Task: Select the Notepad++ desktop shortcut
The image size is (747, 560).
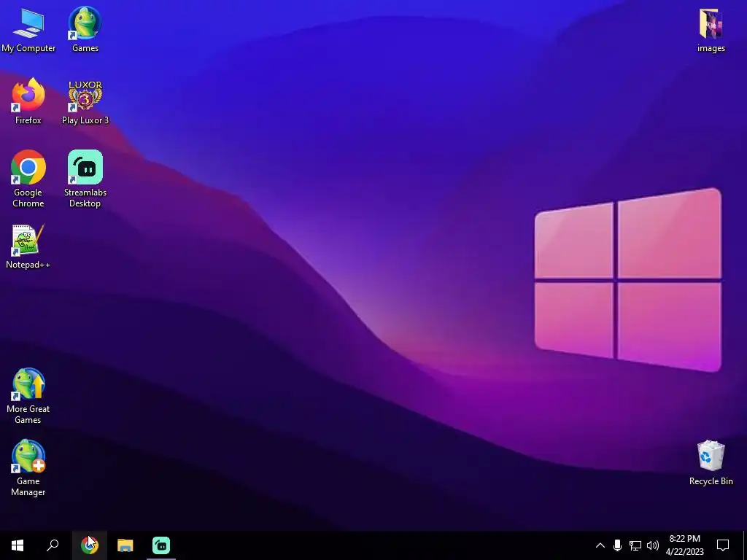Action: [x=28, y=246]
